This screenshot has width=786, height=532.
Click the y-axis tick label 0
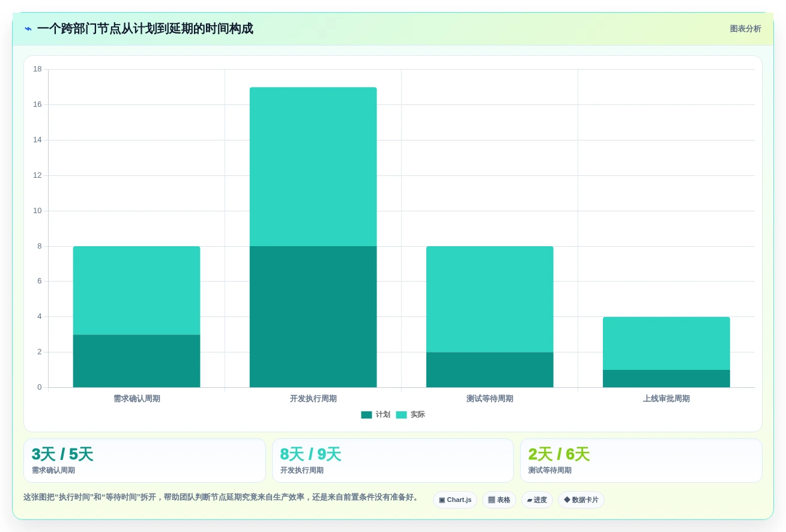point(40,387)
